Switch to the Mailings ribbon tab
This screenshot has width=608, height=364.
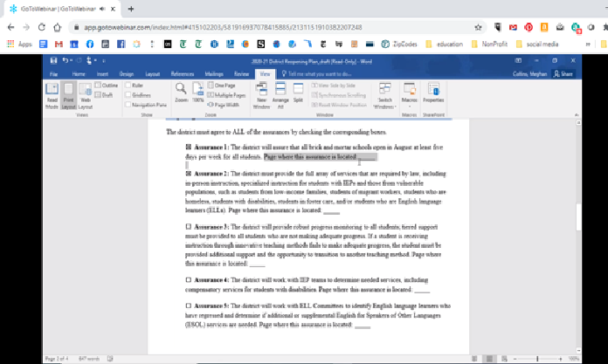pos(214,74)
